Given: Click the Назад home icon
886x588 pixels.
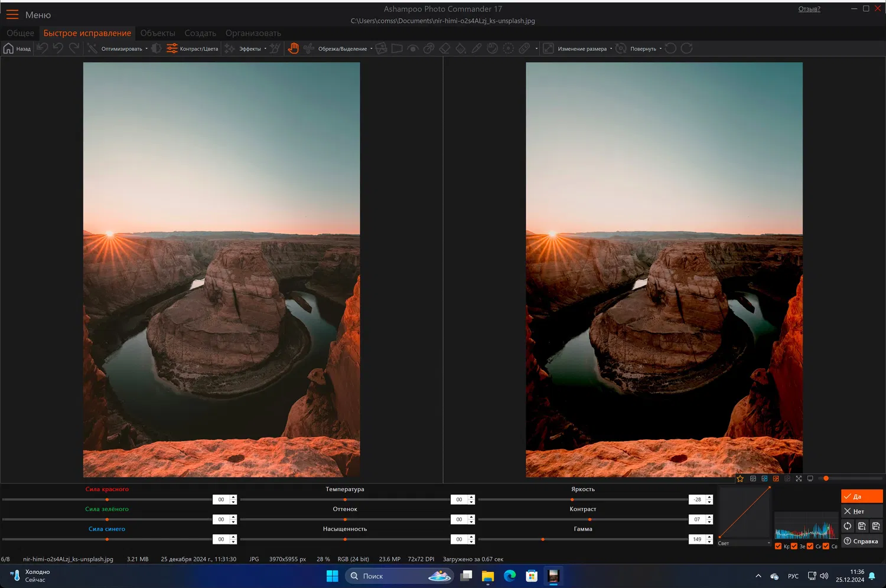Looking at the screenshot, I should 8,48.
